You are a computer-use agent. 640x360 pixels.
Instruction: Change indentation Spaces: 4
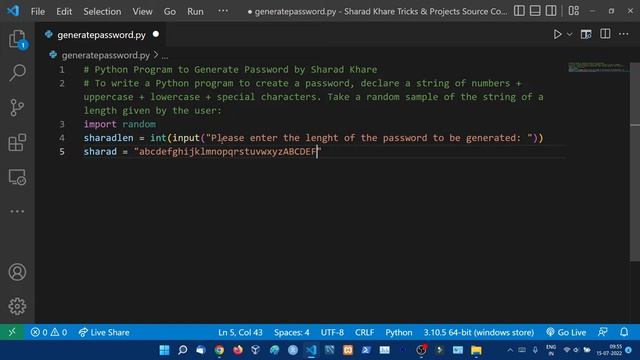291,332
